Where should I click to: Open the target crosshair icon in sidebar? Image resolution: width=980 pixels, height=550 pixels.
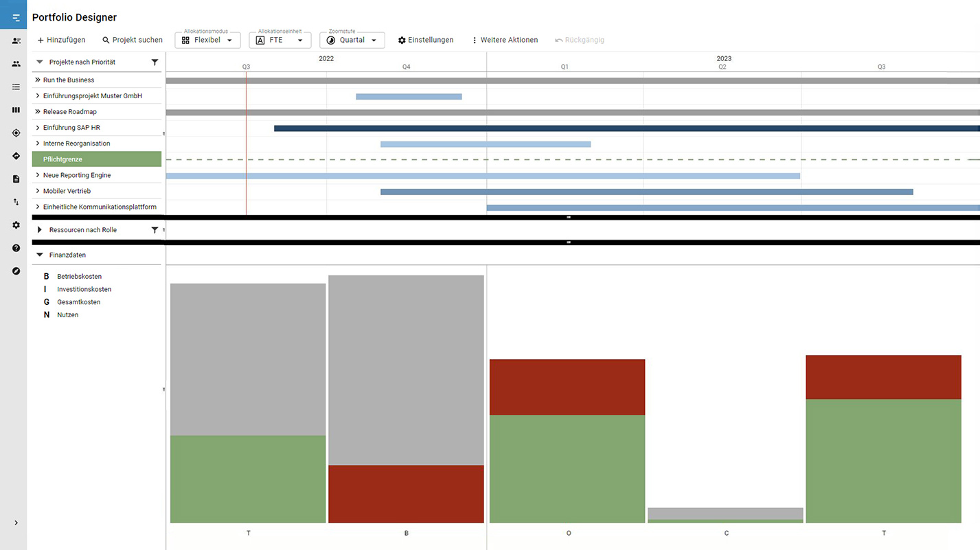pos(16,133)
